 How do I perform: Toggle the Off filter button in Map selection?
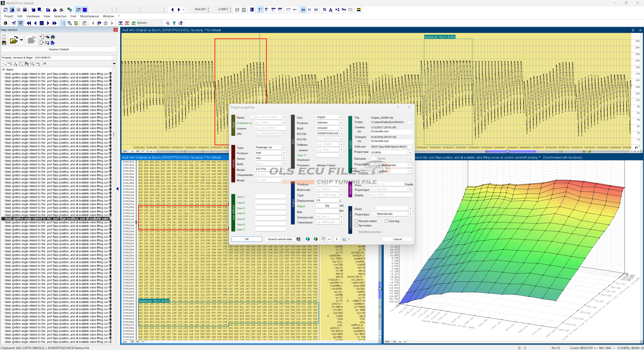44,64
